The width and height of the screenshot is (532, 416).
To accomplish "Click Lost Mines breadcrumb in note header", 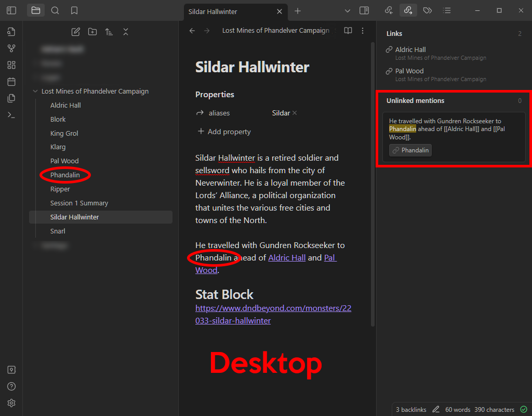I will point(275,31).
